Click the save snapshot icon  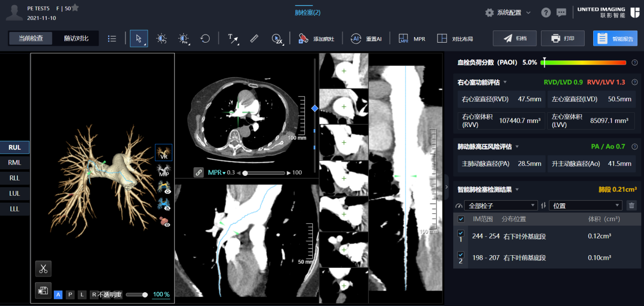coord(43,290)
